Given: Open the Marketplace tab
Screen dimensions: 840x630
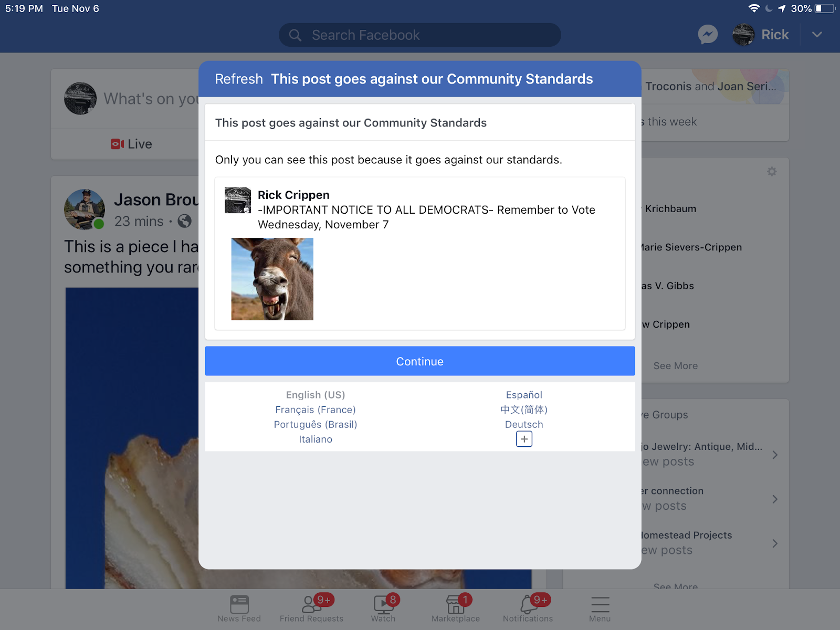Looking at the screenshot, I should pos(456,608).
